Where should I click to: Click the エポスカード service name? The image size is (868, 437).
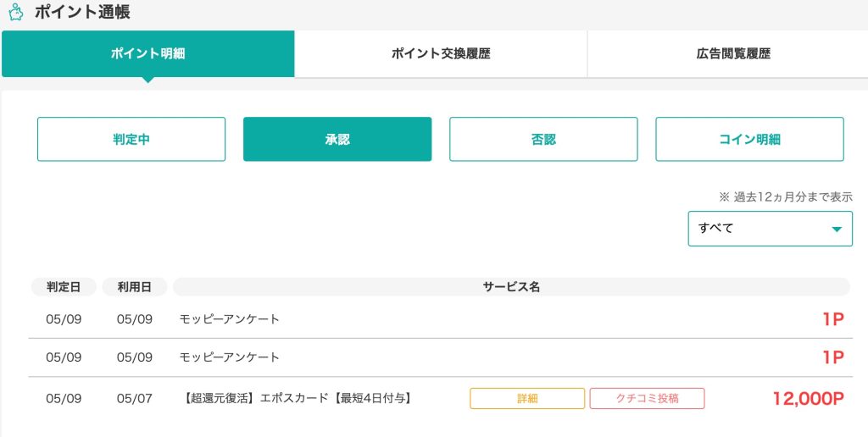298,398
